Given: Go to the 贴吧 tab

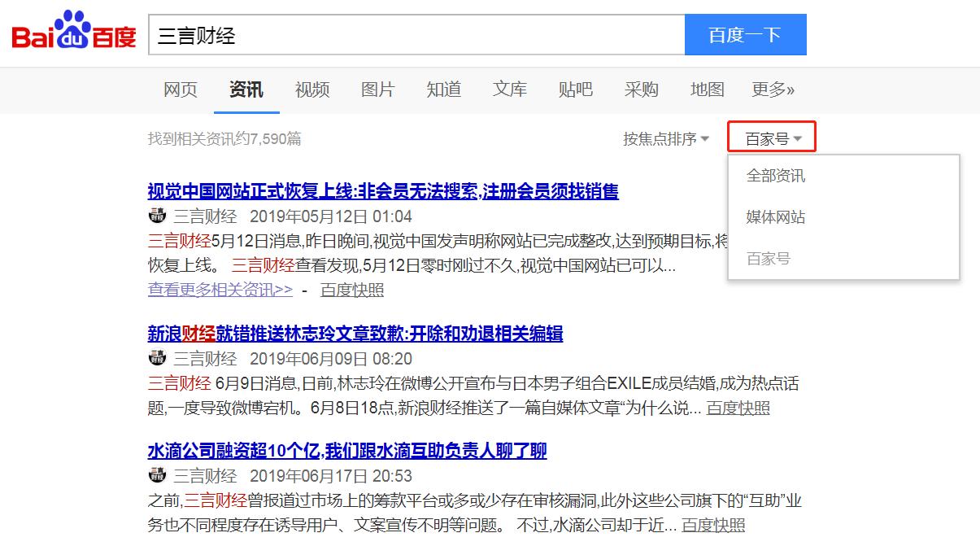Looking at the screenshot, I should (x=576, y=90).
